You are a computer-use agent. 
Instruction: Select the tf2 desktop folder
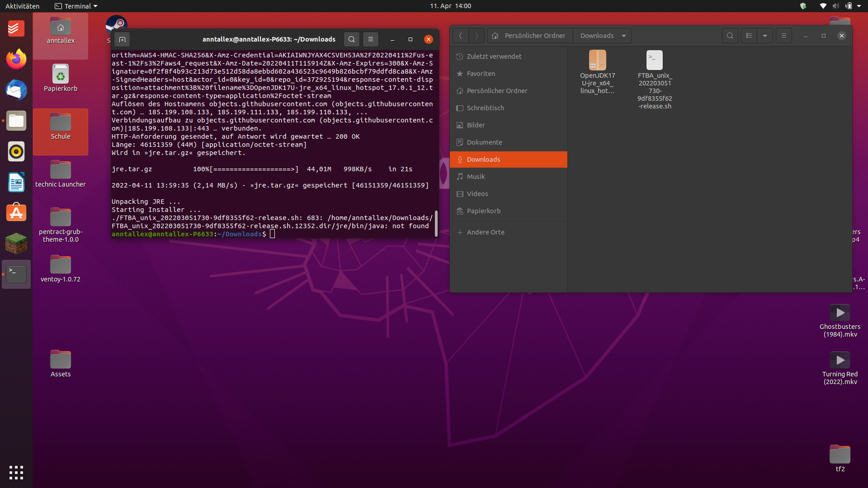(x=840, y=459)
